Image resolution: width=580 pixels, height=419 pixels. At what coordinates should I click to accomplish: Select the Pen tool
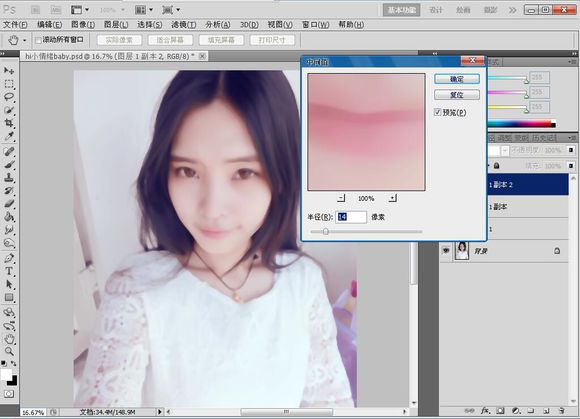9,258
